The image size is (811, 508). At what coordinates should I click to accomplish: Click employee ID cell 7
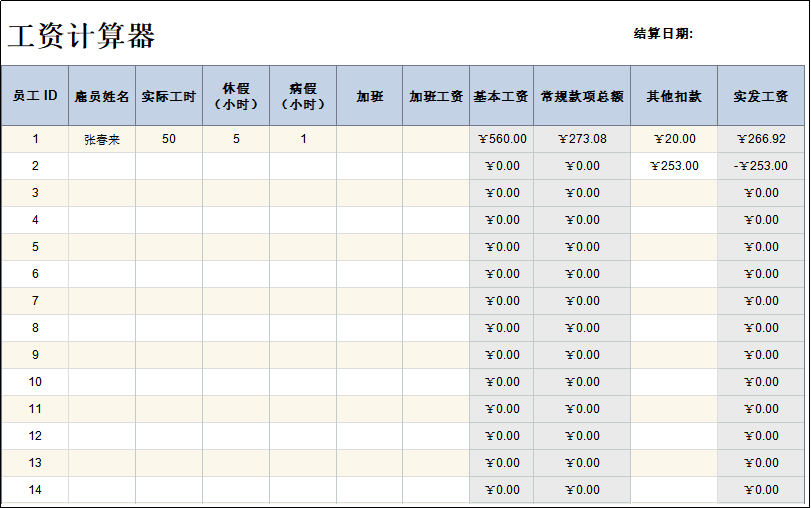[35, 301]
